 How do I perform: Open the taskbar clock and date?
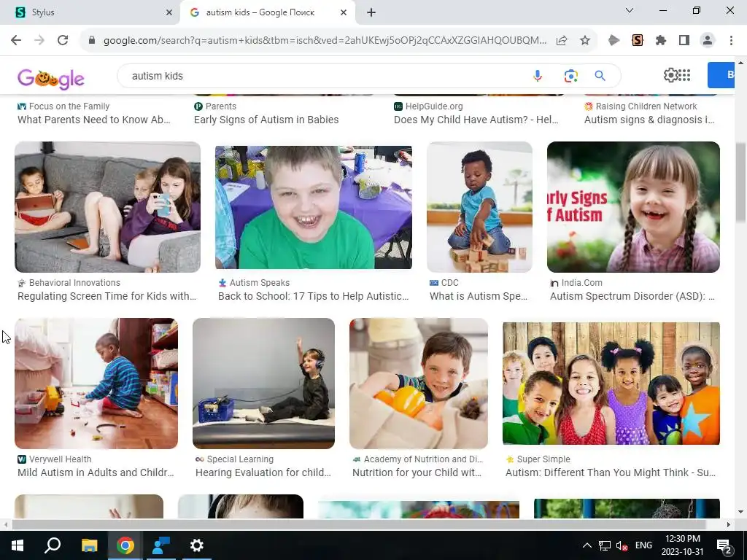683,545
